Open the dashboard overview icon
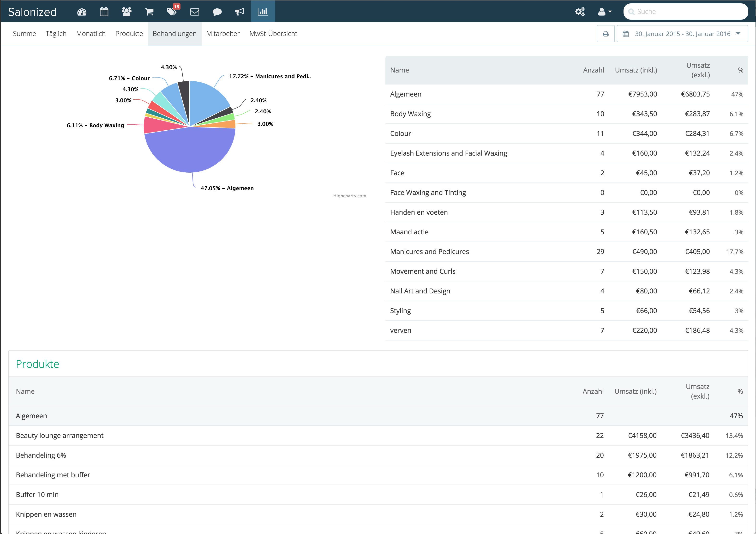756x534 pixels. tap(82, 12)
